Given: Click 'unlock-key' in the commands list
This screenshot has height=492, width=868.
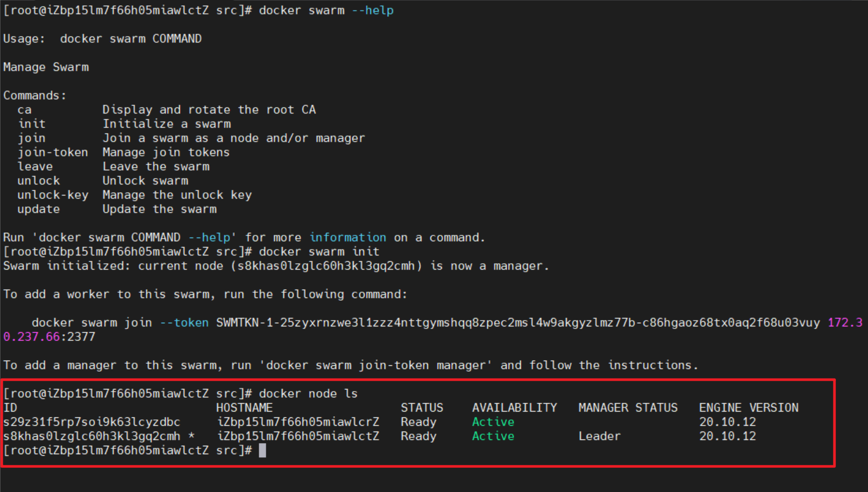Looking at the screenshot, I should point(53,195).
